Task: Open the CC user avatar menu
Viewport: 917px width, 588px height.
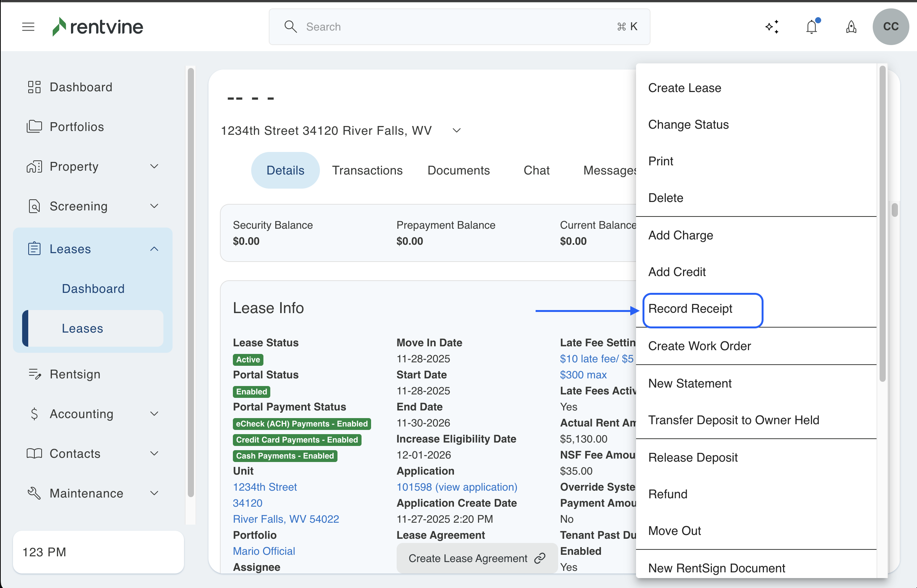Action: tap(890, 27)
